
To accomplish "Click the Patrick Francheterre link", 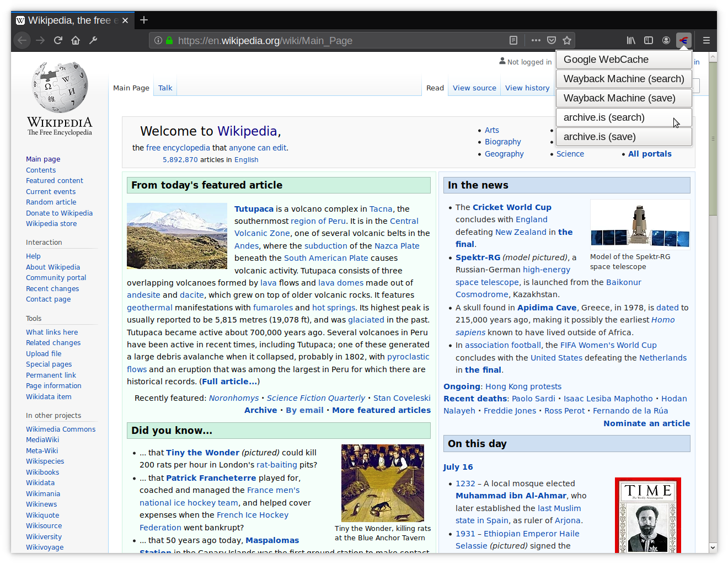I will tap(211, 478).
